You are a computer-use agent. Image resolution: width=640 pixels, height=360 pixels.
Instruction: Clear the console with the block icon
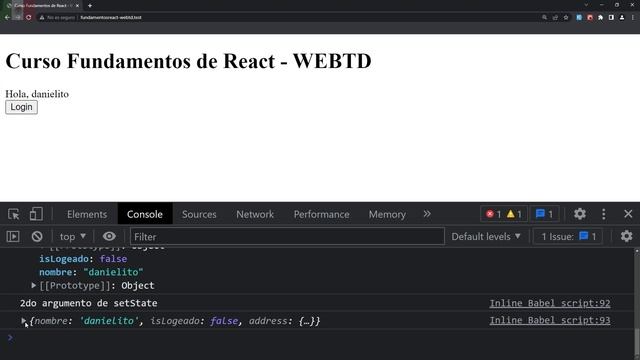(37, 237)
